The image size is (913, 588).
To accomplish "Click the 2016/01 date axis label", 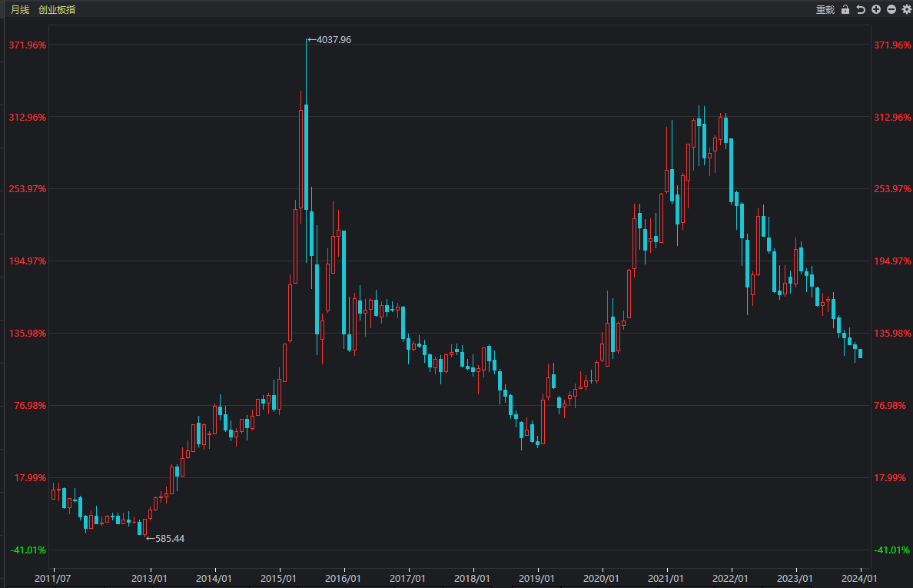I will [343, 578].
